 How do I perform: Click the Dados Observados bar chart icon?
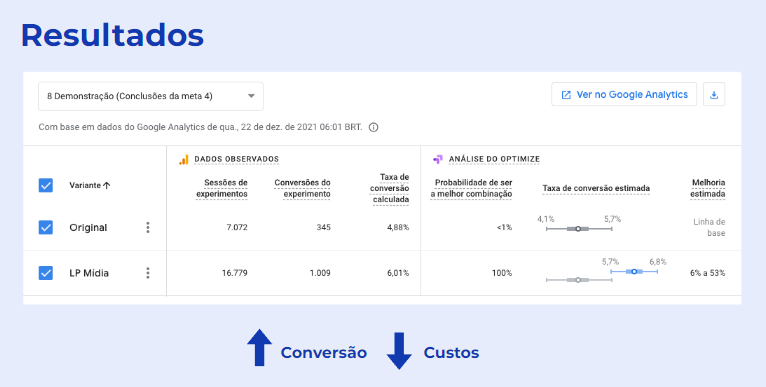point(184,159)
